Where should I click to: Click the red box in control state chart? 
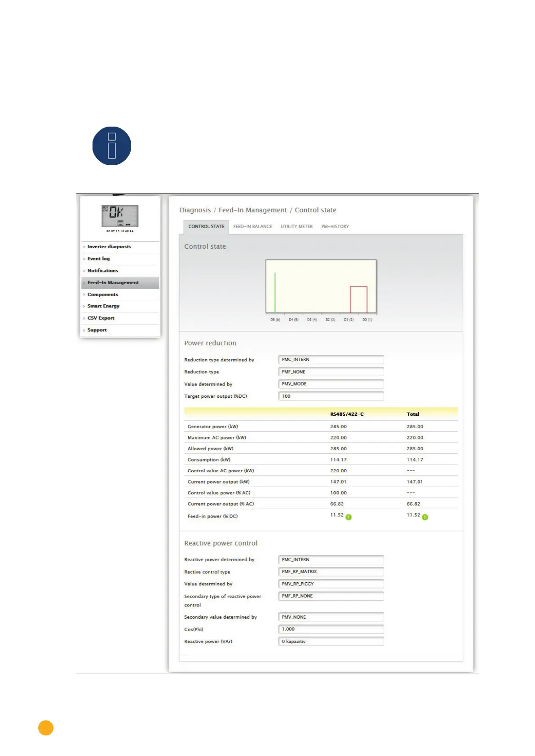click(358, 299)
